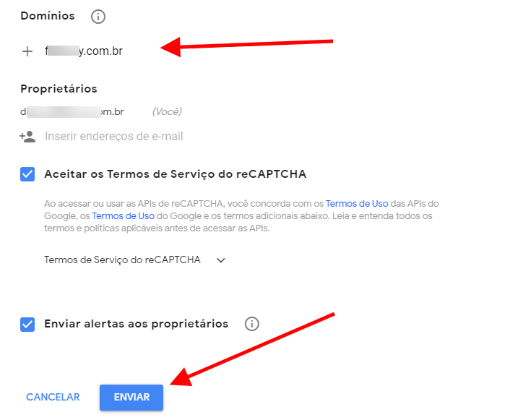Image resolution: width=510 pixels, height=420 pixels.
Task: Click the domain entry ending in .com.br
Action: pos(84,51)
